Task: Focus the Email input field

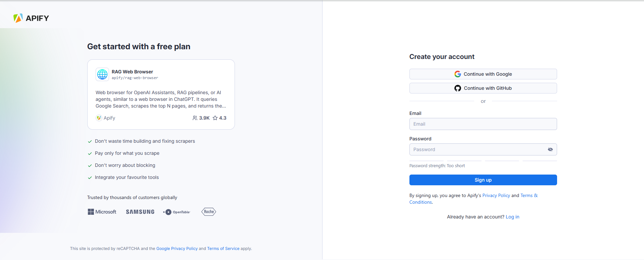Action: coord(483,124)
